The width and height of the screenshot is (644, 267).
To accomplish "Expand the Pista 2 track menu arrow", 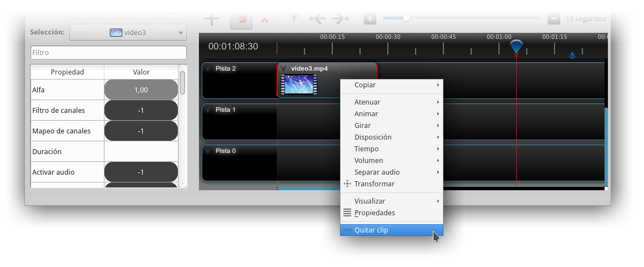I will click(208, 68).
